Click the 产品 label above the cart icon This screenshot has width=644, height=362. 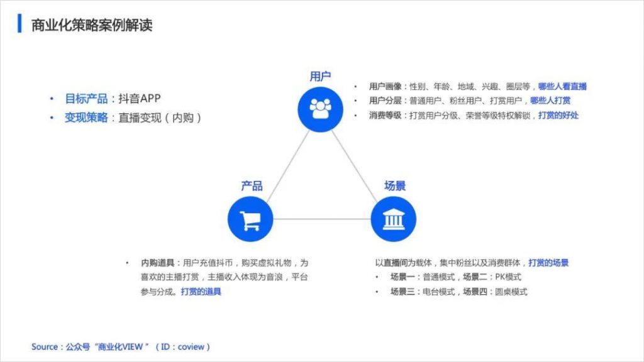click(252, 186)
